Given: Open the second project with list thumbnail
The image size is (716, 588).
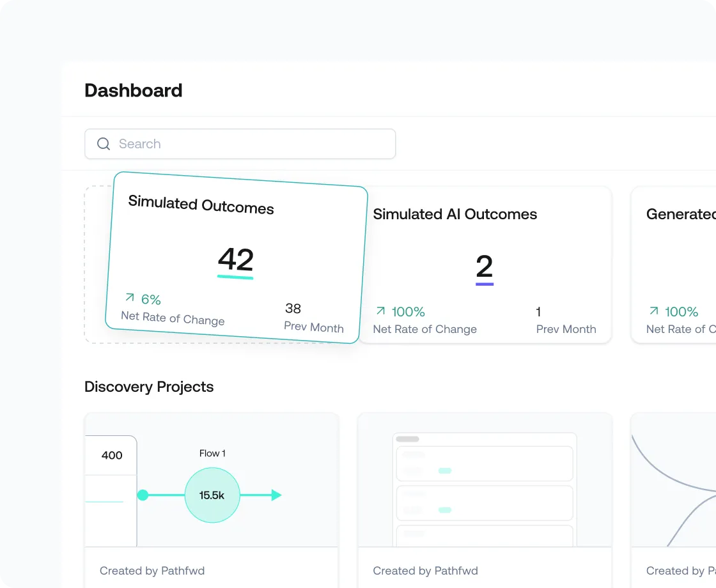Looking at the screenshot, I should [x=485, y=480].
